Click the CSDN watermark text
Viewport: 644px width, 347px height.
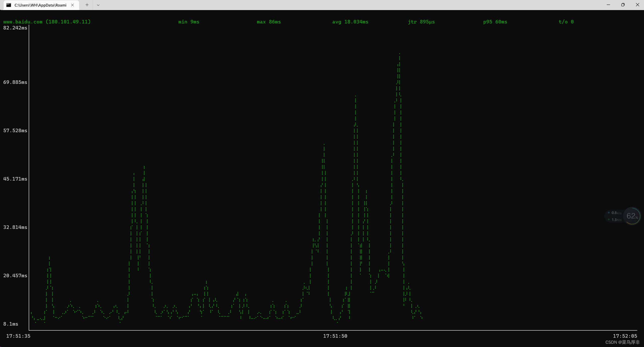(x=622, y=342)
